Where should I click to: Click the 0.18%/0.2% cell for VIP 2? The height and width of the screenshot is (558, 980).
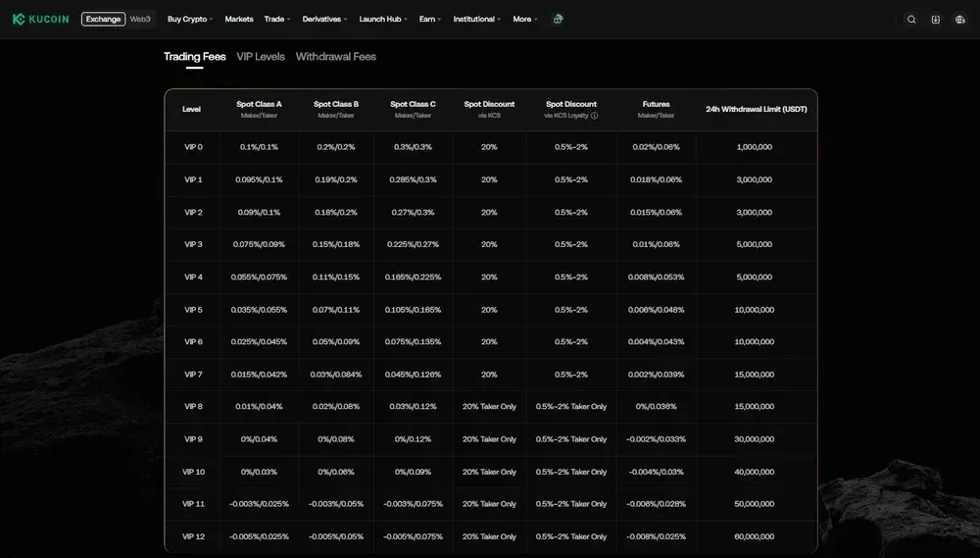click(335, 212)
